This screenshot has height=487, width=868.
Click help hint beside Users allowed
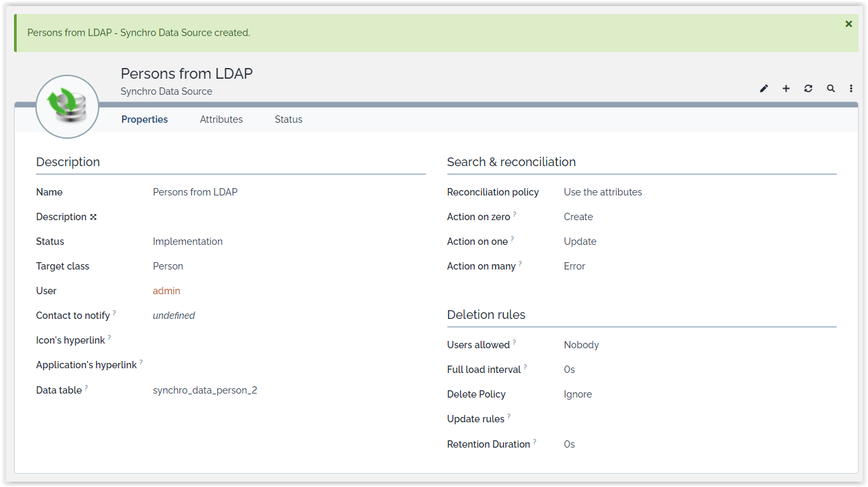coord(515,342)
